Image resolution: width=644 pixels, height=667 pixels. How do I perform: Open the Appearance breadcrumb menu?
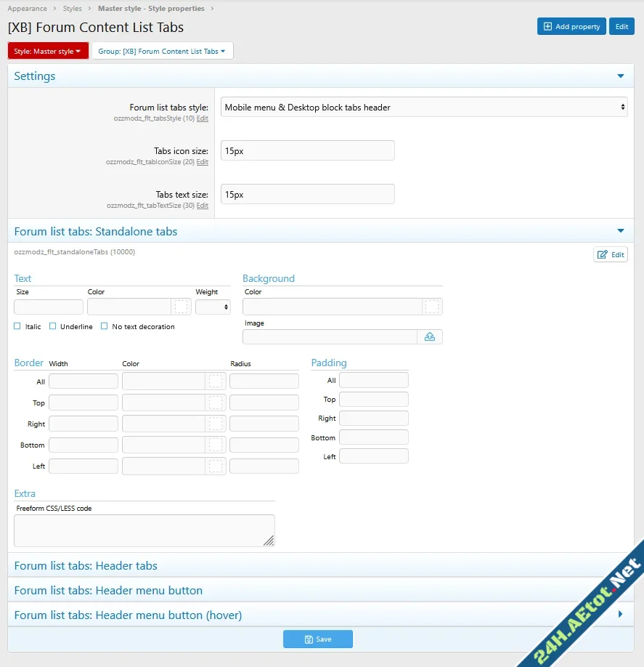tap(28, 9)
